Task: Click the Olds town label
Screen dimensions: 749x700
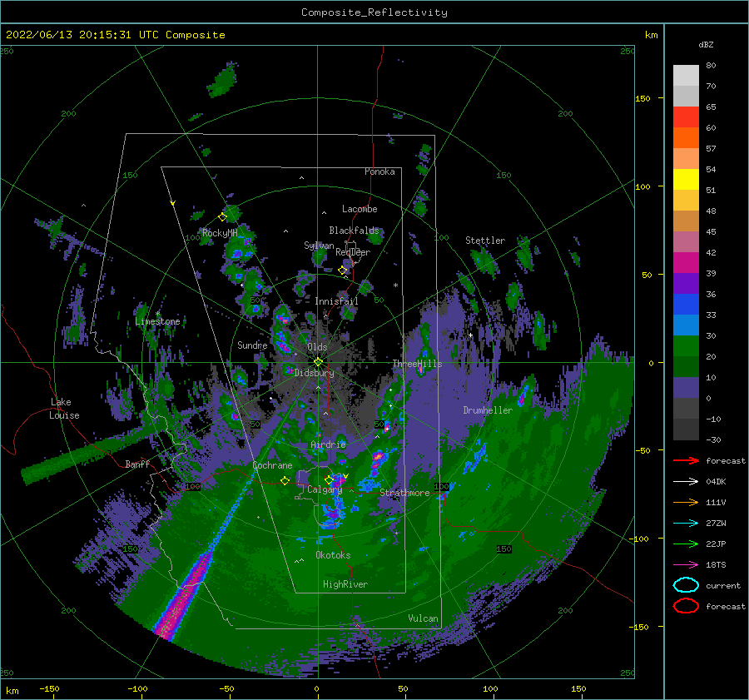Action: (x=317, y=347)
